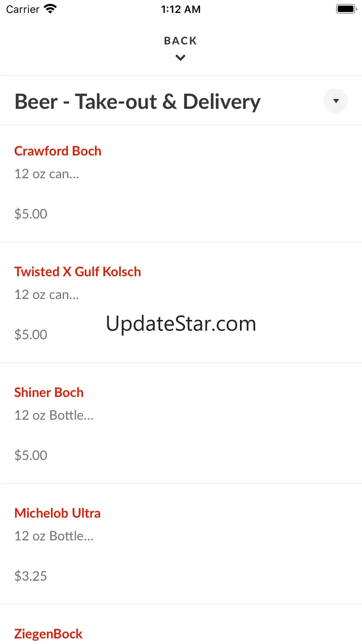Expand Twisted X Gulf Kolsch can description
This screenshot has height=644, width=362.
[x=46, y=295]
